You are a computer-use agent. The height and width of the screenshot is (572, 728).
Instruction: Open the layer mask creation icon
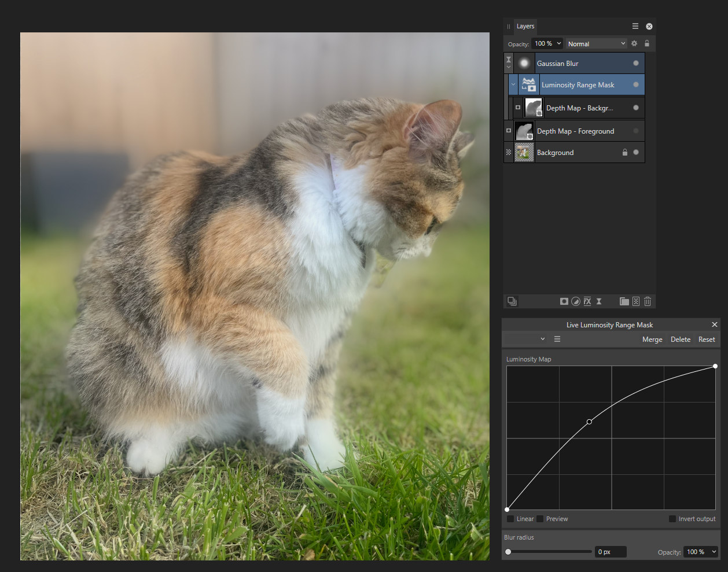(564, 301)
